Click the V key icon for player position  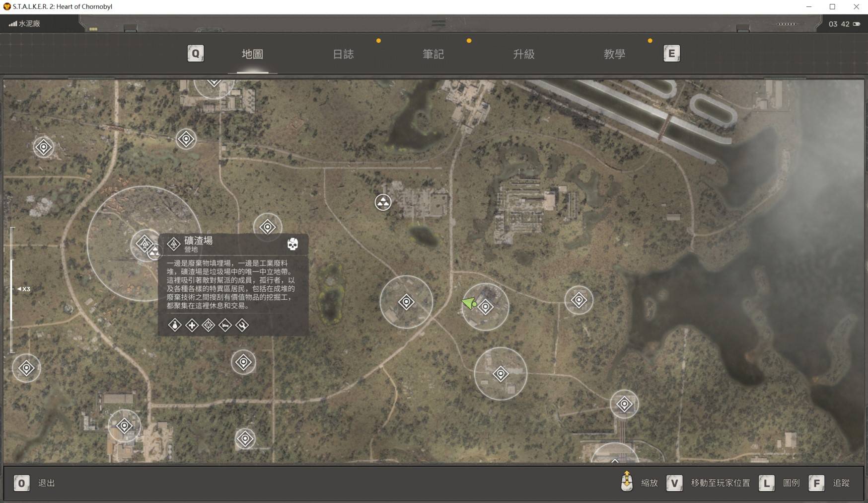[x=674, y=483]
